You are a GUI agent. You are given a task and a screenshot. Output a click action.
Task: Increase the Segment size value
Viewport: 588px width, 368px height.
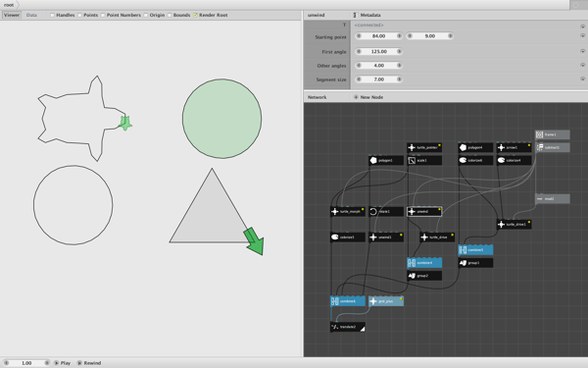[399, 79]
